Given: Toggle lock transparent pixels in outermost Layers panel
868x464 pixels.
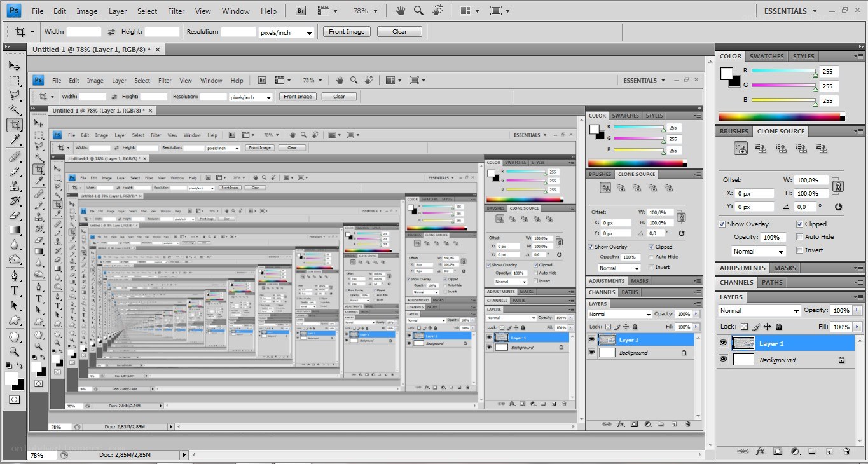Looking at the screenshot, I should click(x=745, y=327).
